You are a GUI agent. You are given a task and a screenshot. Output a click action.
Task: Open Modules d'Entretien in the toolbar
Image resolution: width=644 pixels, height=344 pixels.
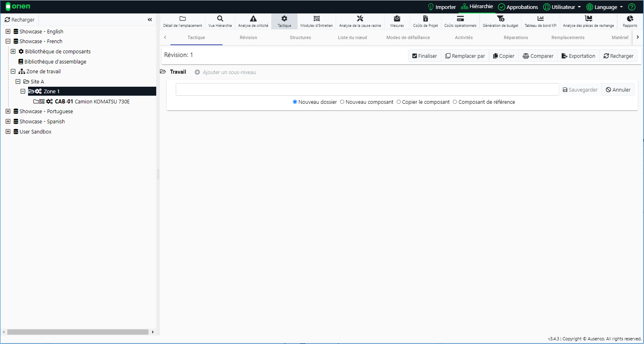click(x=317, y=21)
